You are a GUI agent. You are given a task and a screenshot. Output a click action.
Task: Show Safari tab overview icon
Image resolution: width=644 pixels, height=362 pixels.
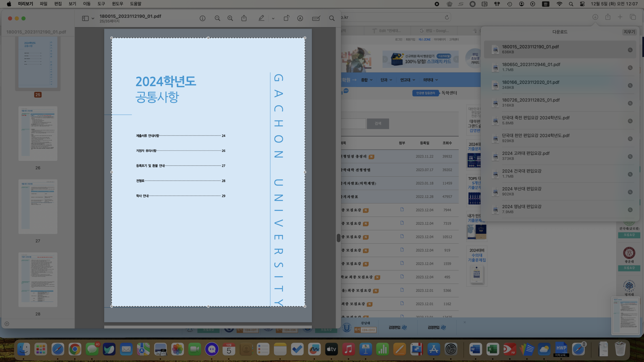click(x=633, y=17)
